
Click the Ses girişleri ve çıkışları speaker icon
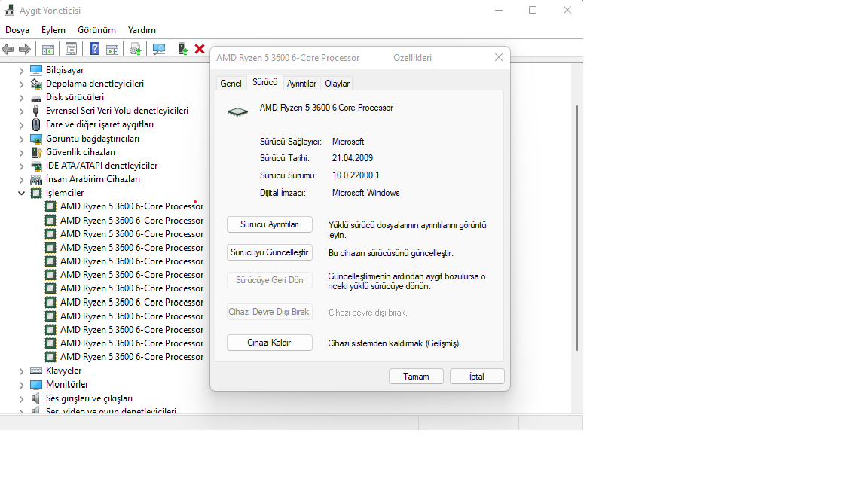click(36, 398)
